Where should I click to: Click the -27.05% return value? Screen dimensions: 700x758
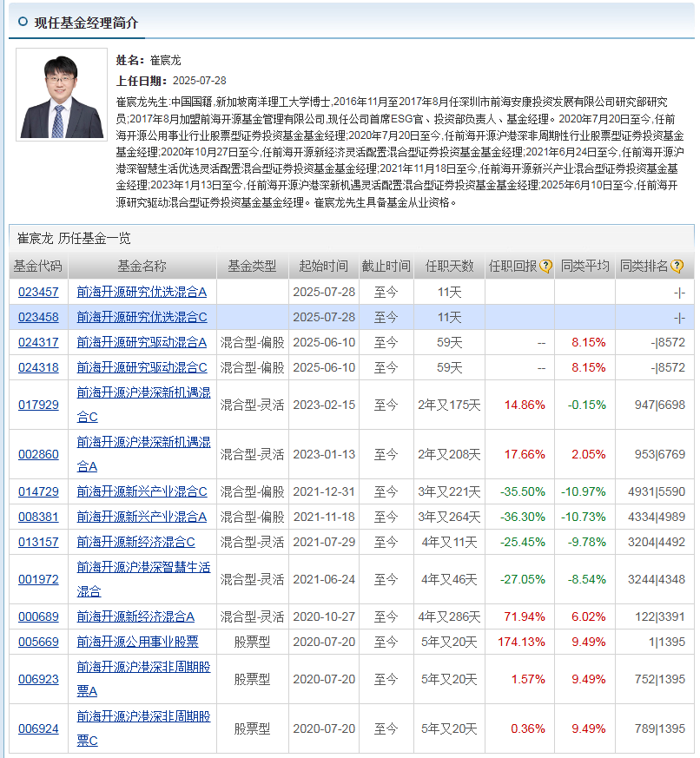[x=523, y=579]
